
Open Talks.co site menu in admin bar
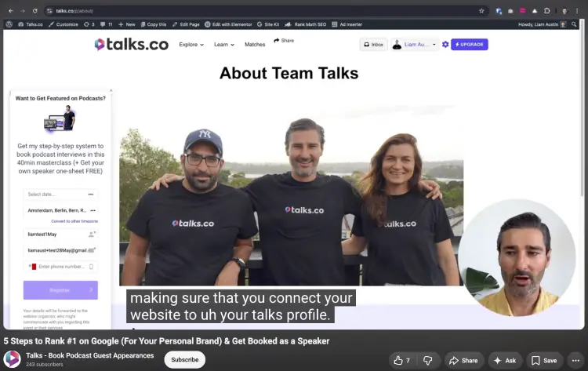pyautogui.click(x=31, y=24)
